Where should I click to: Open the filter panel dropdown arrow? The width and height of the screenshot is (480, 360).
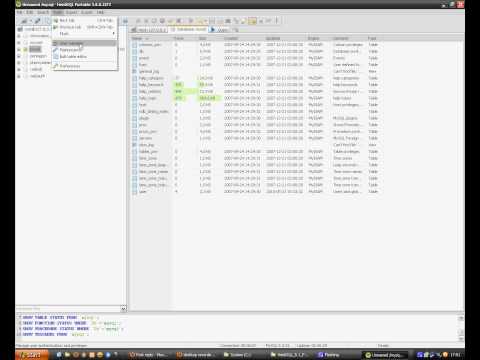pyautogui.click(x=123, y=309)
